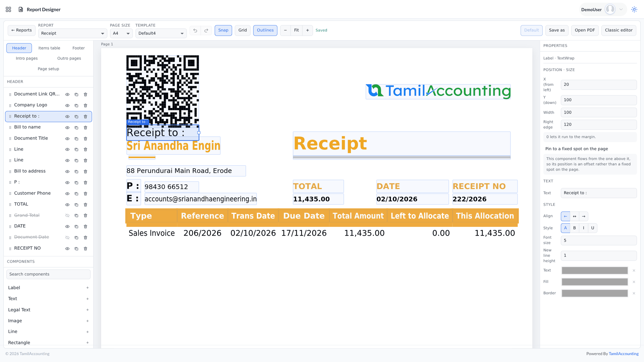
Task: Open the Page setup tab
Action: 48,69
